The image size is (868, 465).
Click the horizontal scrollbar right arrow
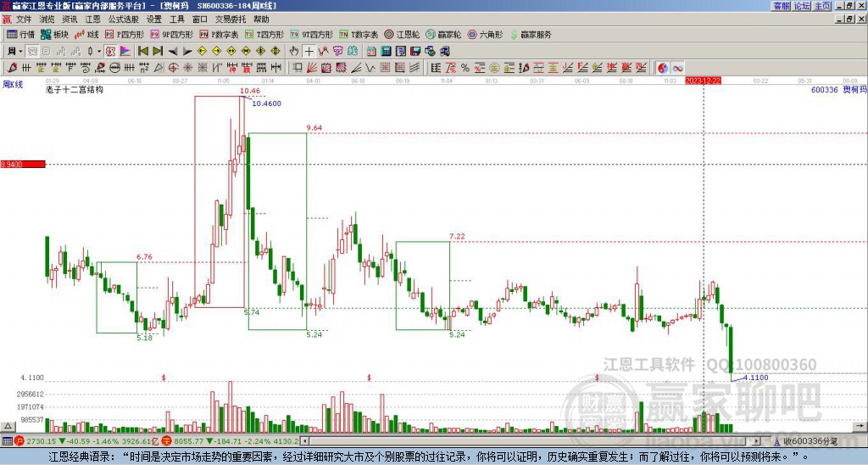pyautogui.click(x=756, y=441)
